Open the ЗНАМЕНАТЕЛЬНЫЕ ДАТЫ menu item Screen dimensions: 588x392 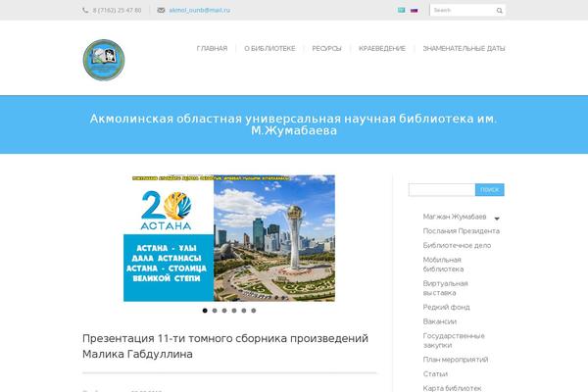[x=464, y=48]
